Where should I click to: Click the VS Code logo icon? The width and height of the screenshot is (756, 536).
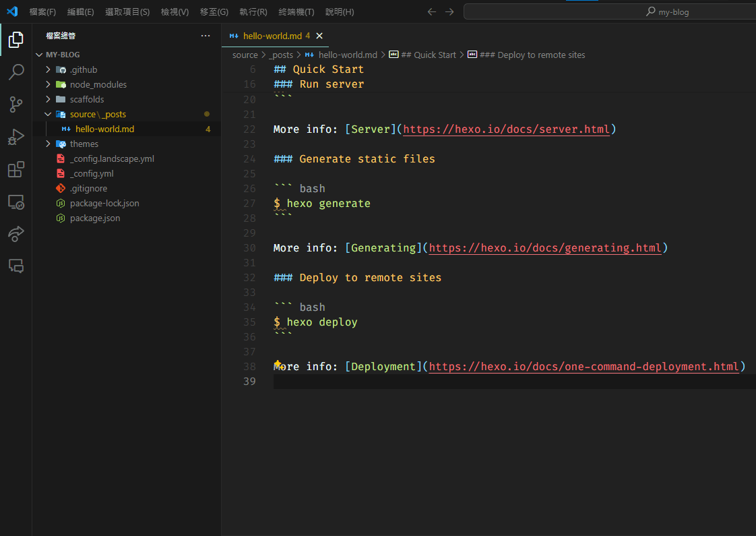pyautogui.click(x=12, y=11)
